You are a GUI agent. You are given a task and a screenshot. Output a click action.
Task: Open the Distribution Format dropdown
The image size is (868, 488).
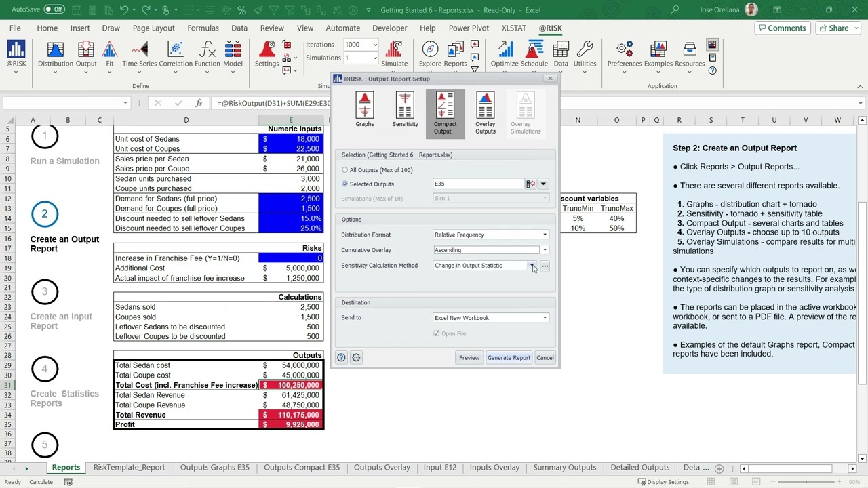click(545, 235)
